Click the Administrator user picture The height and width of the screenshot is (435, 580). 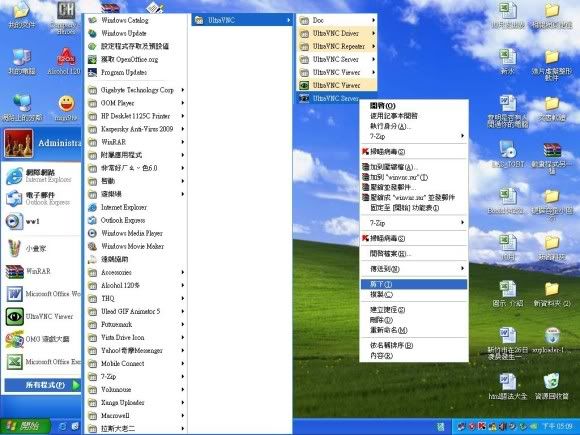pos(18,143)
